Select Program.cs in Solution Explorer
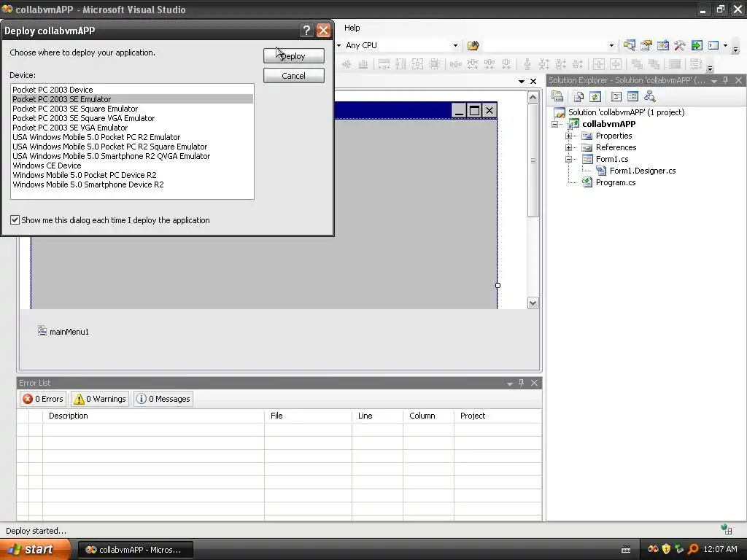747x560 pixels. tap(615, 182)
